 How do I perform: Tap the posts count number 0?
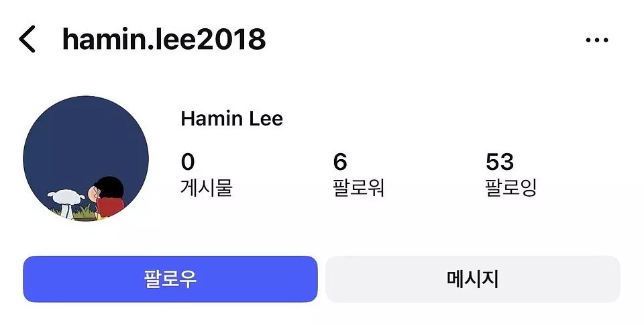click(188, 162)
